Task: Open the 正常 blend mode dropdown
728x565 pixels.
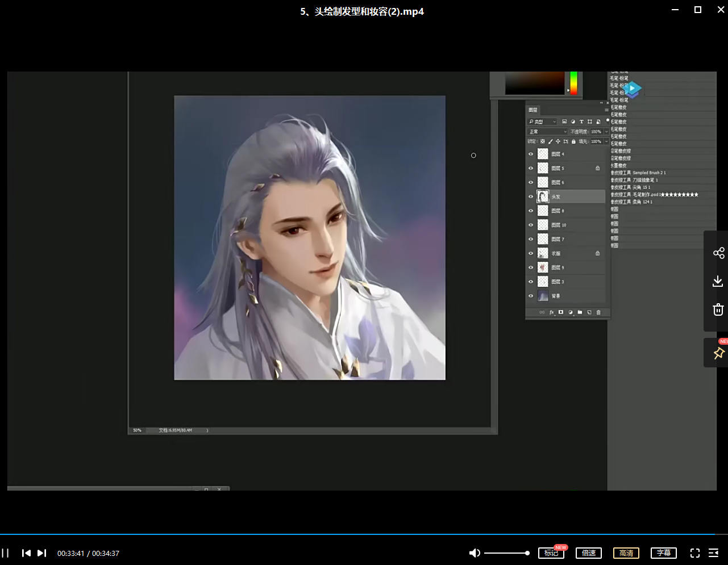Action: point(547,132)
